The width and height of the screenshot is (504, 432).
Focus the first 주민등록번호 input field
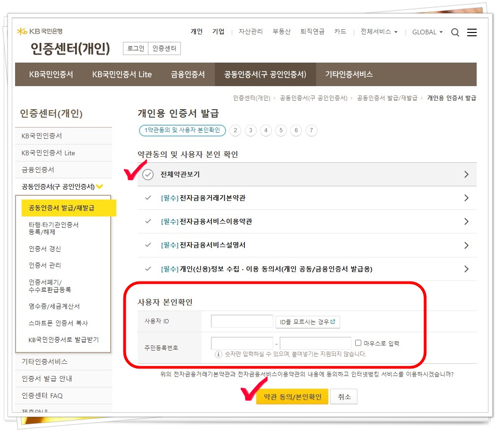(x=242, y=343)
